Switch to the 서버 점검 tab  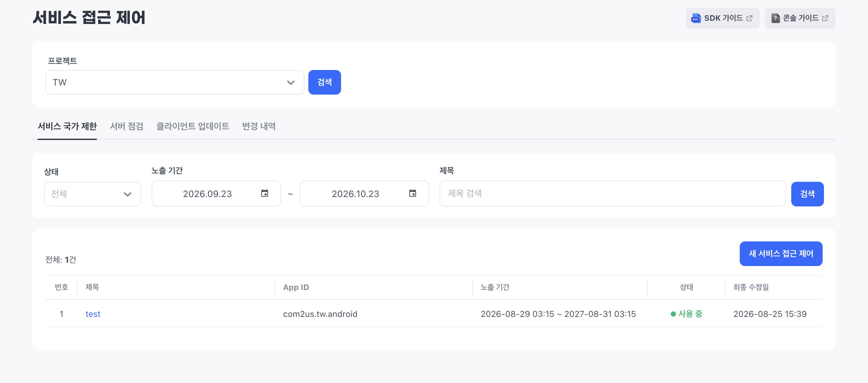[x=127, y=126]
